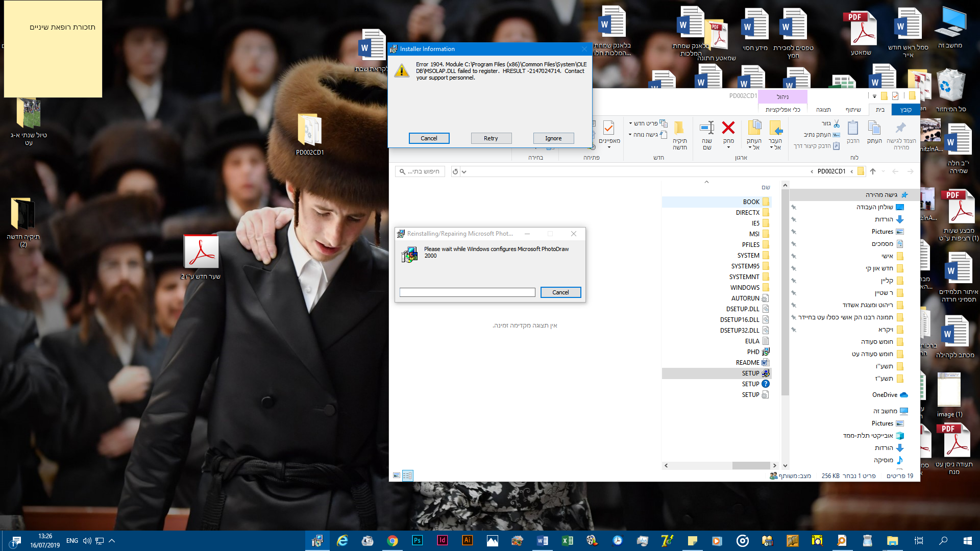980x551 pixels.
Task: Click the refresh icon next to the search box
Action: 455,171
